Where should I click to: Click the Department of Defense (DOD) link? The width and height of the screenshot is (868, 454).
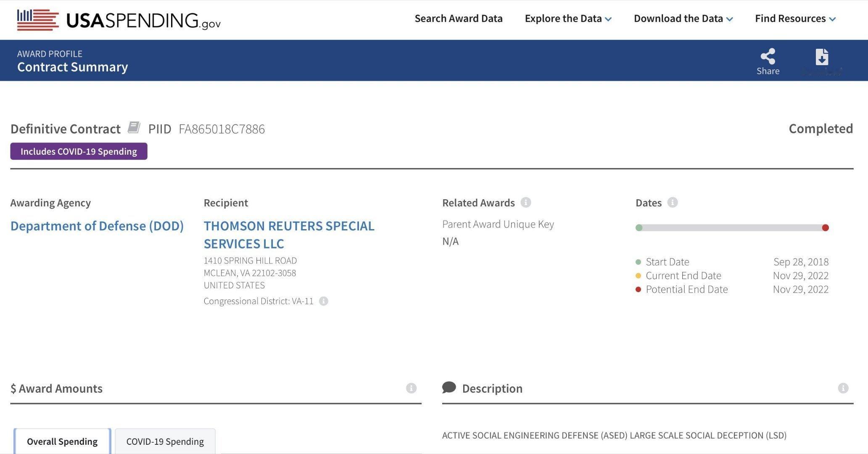coord(97,226)
